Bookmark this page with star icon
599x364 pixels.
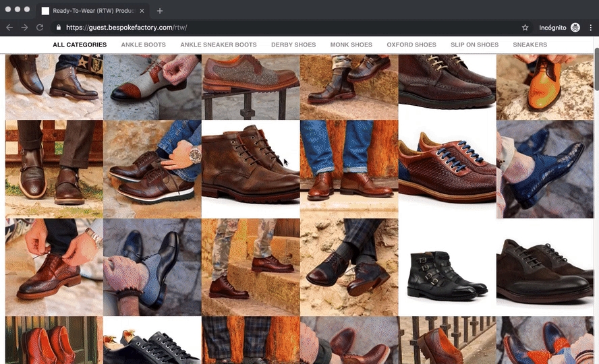(525, 28)
